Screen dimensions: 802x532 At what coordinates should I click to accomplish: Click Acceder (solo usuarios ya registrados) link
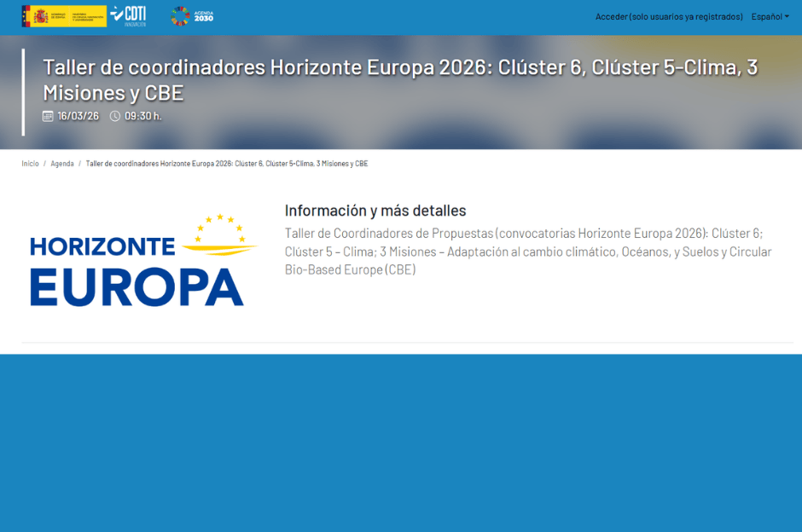[x=669, y=16]
